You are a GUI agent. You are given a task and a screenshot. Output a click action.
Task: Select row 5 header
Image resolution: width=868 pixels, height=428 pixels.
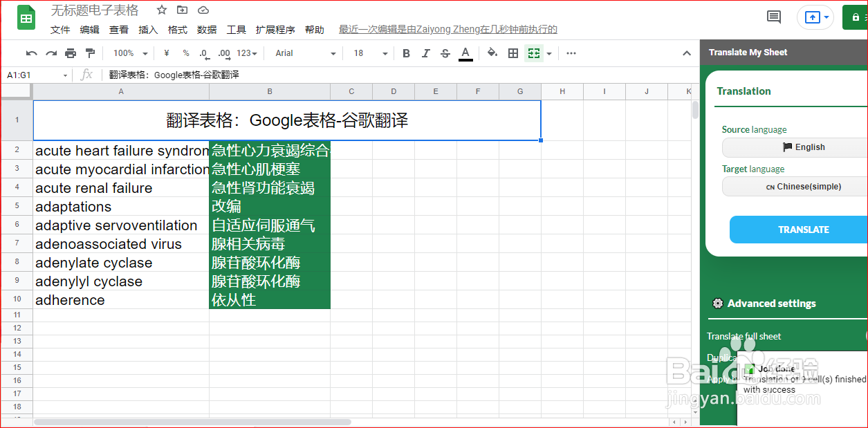click(17, 206)
